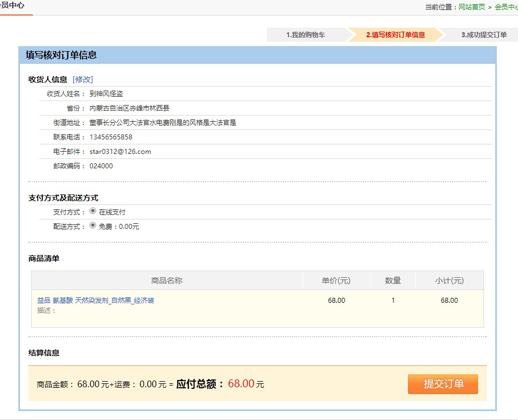Click the red total amount 68.00
The image size is (518, 420).
[241, 384]
